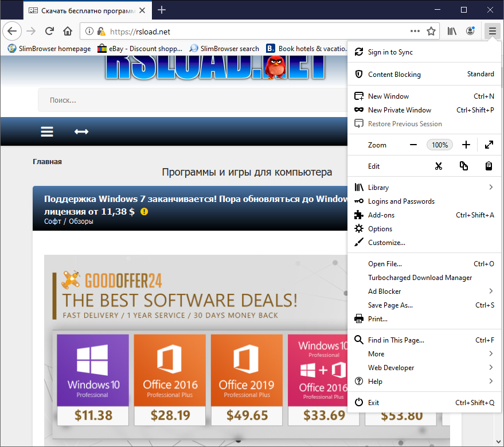
Task: Select Sign in to Sync
Action: tap(424, 52)
